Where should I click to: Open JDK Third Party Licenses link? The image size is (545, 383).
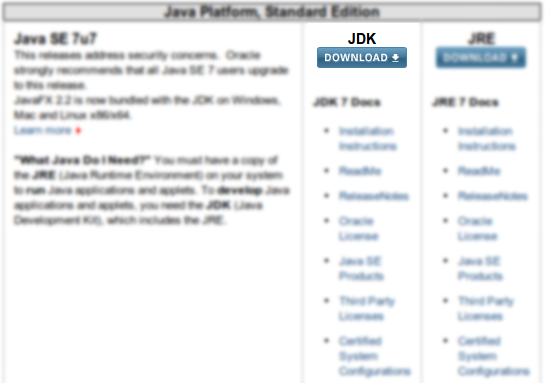367,308
